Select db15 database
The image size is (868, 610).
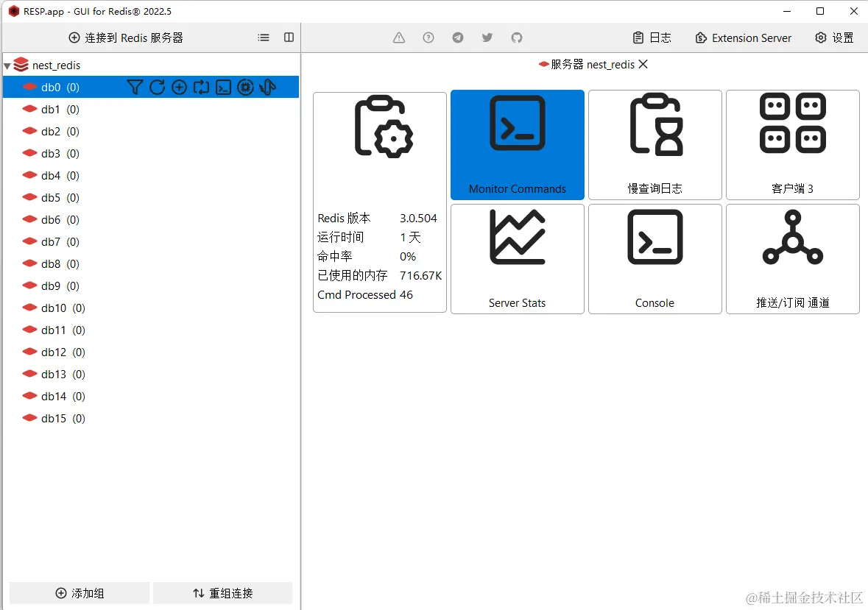tap(151, 419)
